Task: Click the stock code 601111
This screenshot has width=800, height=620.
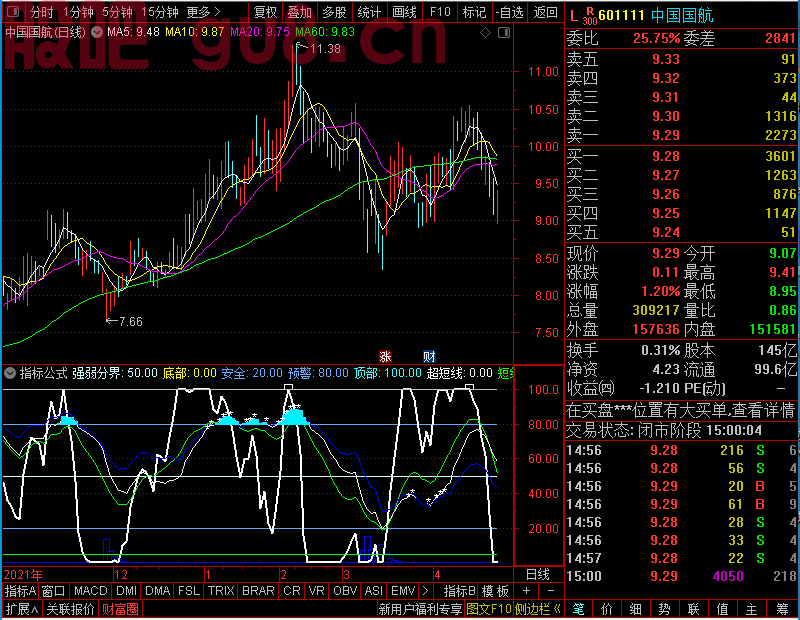Action: [621, 16]
